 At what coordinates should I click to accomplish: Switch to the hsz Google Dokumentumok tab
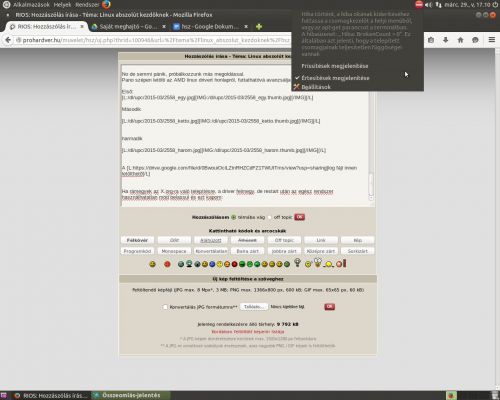pyautogui.click(x=210, y=26)
